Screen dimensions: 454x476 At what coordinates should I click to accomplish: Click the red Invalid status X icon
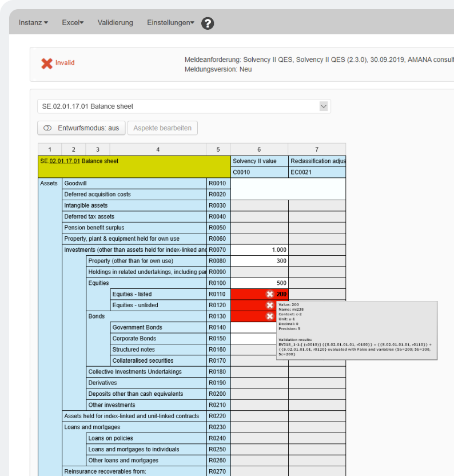coord(47,63)
